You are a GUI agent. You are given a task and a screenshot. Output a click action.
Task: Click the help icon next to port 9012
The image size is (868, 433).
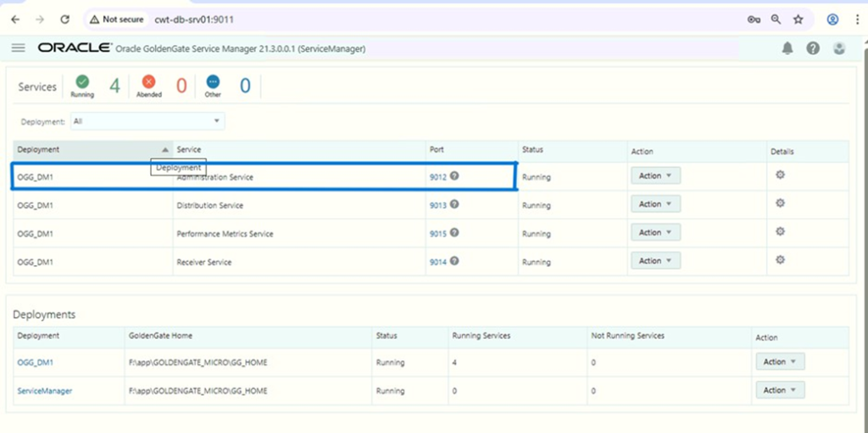pyautogui.click(x=454, y=176)
